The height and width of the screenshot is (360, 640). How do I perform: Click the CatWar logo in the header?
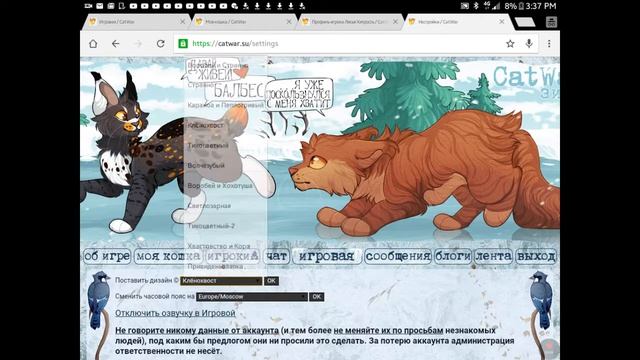pyautogui.click(x=526, y=82)
